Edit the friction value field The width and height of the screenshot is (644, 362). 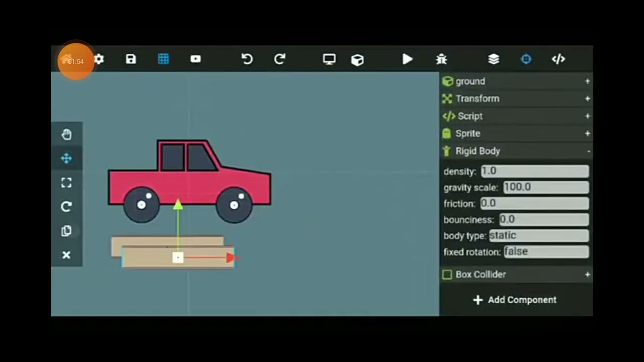(534, 204)
